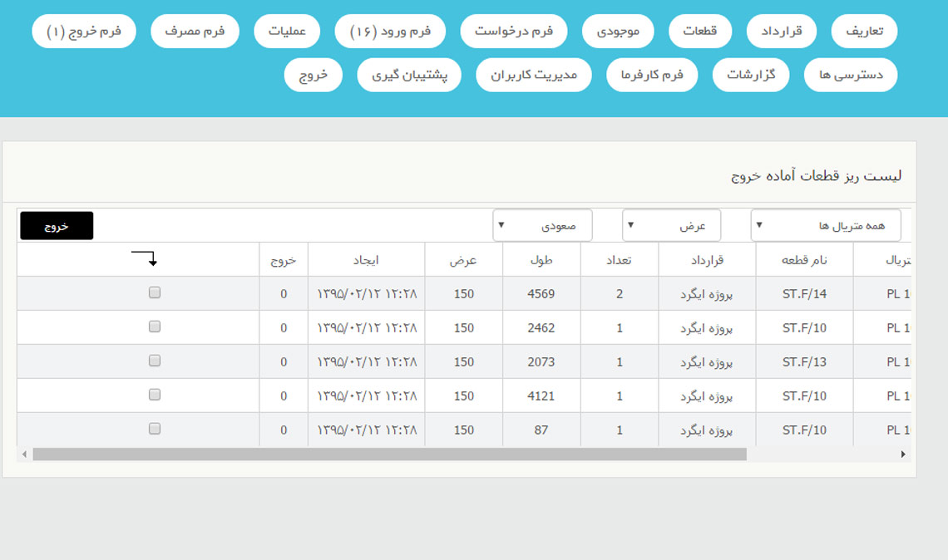The image size is (948, 560).
Task: Click the 4121 length cell
Action: click(x=541, y=395)
